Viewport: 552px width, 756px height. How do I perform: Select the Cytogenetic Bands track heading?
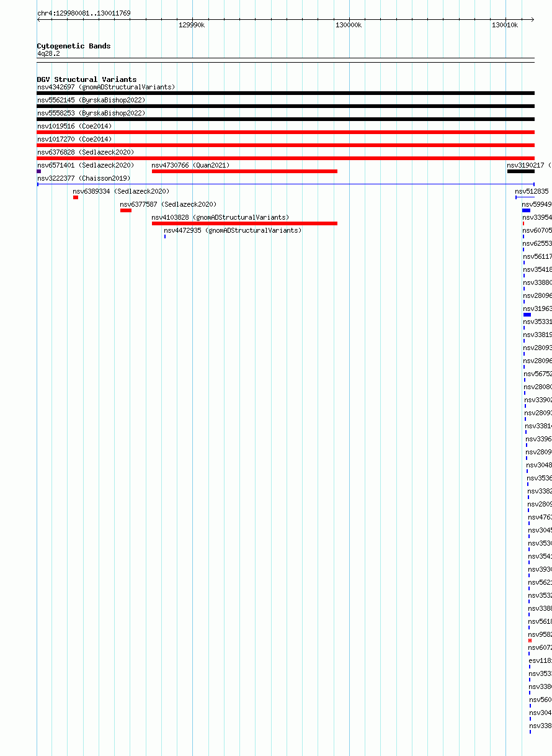tap(74, 46)
